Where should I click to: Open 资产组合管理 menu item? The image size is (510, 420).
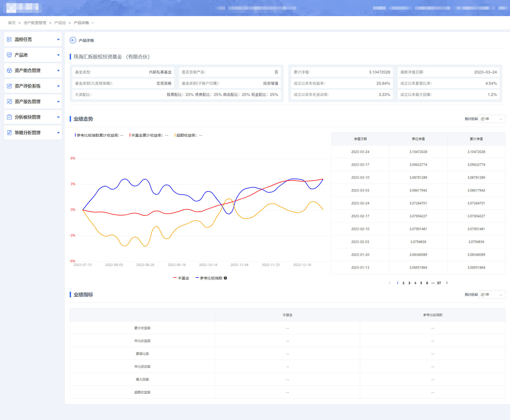click(x=33, y=70)
